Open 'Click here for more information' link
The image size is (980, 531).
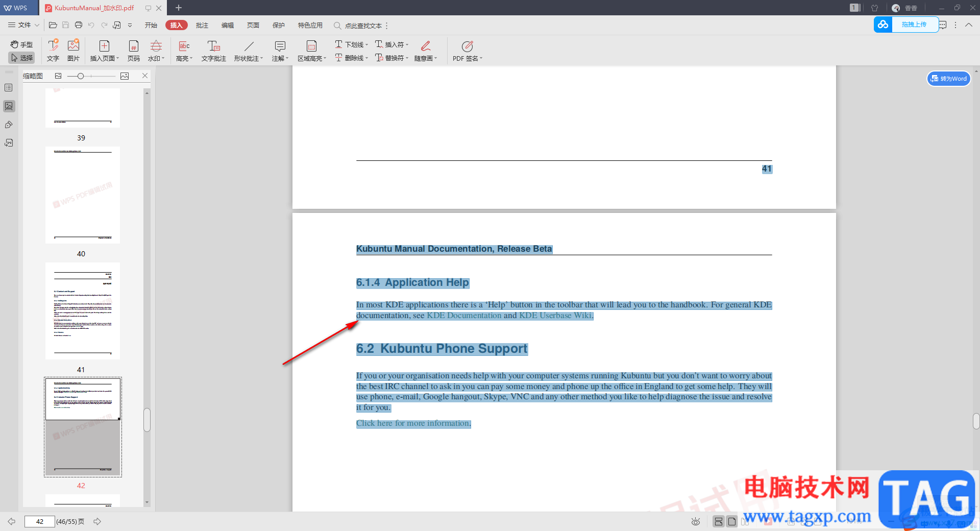click(x=413, y=423)
